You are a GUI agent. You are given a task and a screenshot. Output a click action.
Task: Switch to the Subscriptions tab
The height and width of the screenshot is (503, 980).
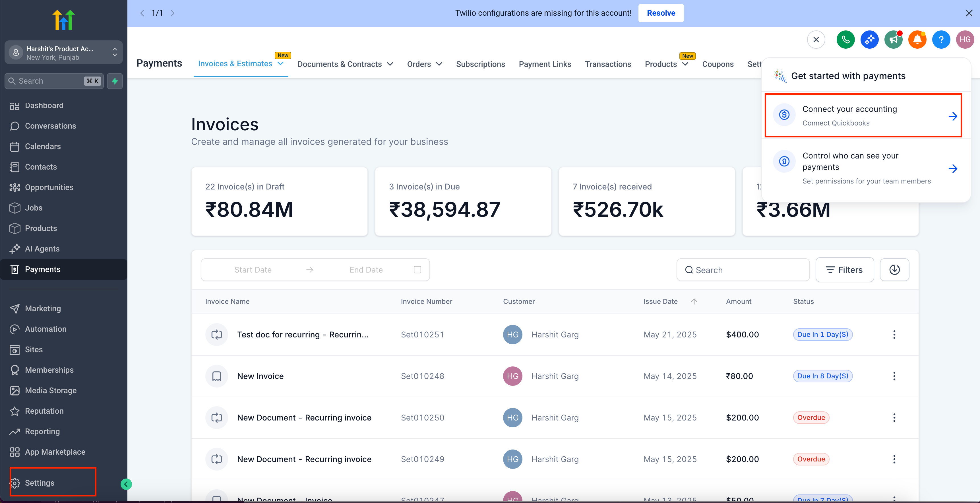coord(481,64)
